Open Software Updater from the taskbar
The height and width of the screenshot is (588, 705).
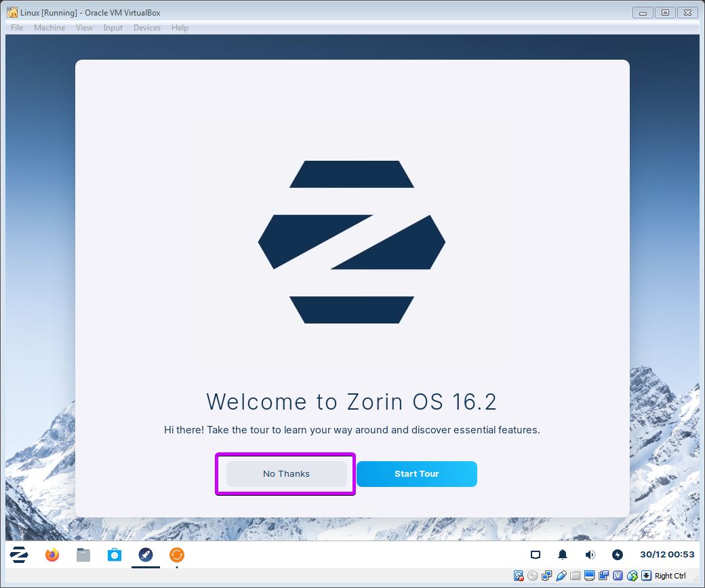point(177,555)
